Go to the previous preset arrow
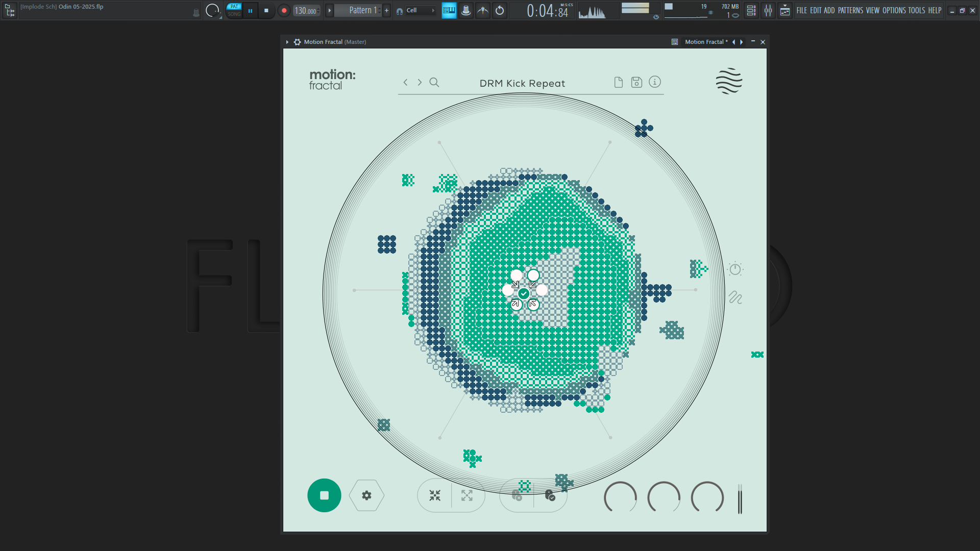 [x=405, y=82]
